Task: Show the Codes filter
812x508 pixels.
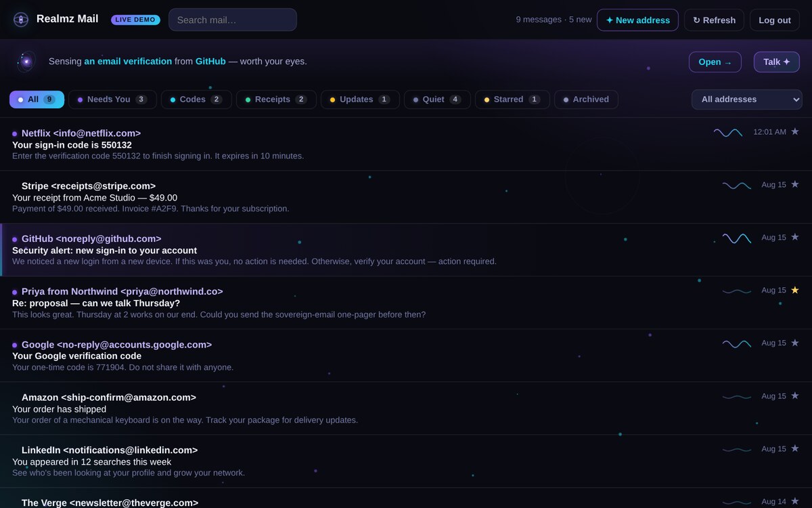Action: click(196, 100)
